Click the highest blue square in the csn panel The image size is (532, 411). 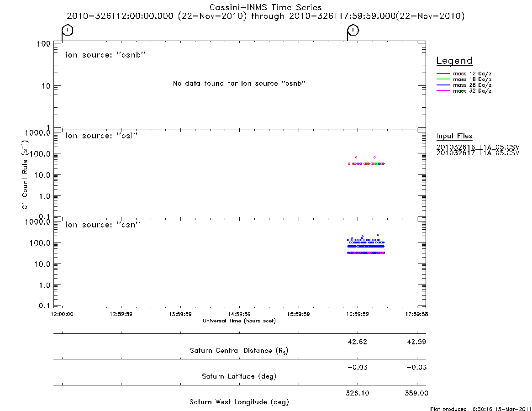point(378,235)
